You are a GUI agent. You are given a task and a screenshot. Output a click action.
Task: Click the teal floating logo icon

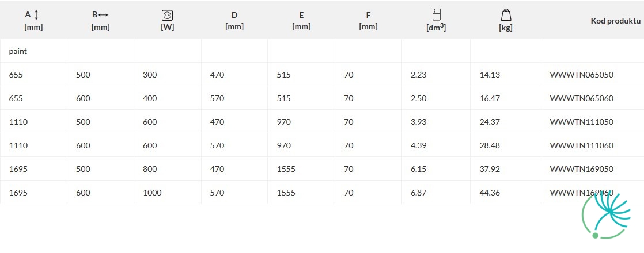point(606,215)
